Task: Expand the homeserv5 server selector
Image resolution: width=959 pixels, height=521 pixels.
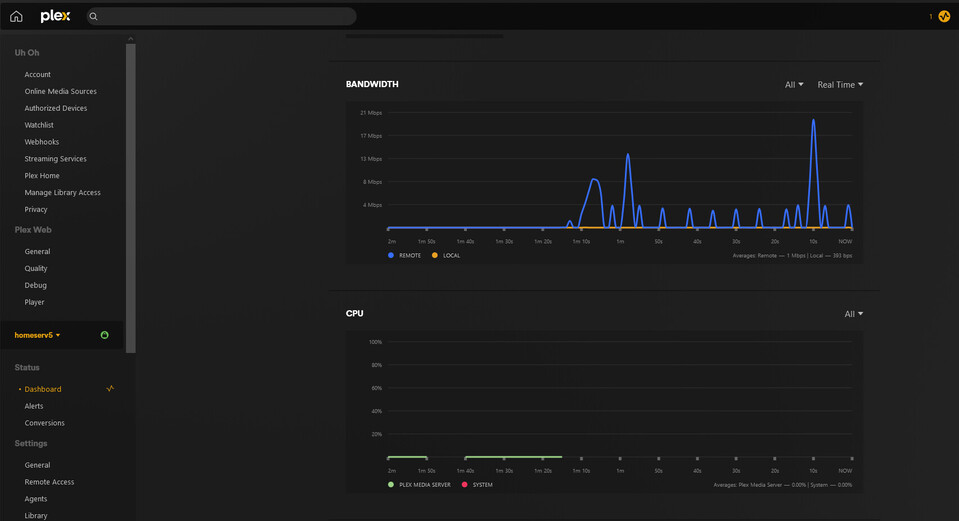Action: point(37,335)
